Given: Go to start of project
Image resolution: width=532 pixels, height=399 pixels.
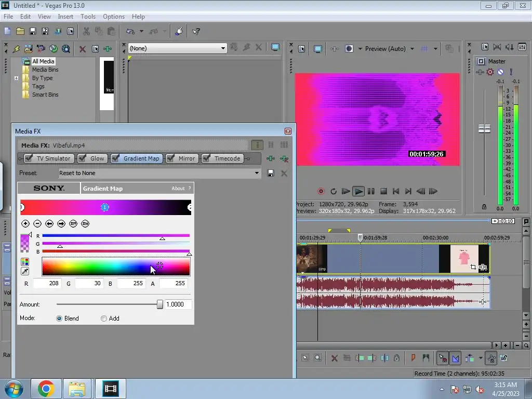Looking at the screenshot, I should point(395,191).
